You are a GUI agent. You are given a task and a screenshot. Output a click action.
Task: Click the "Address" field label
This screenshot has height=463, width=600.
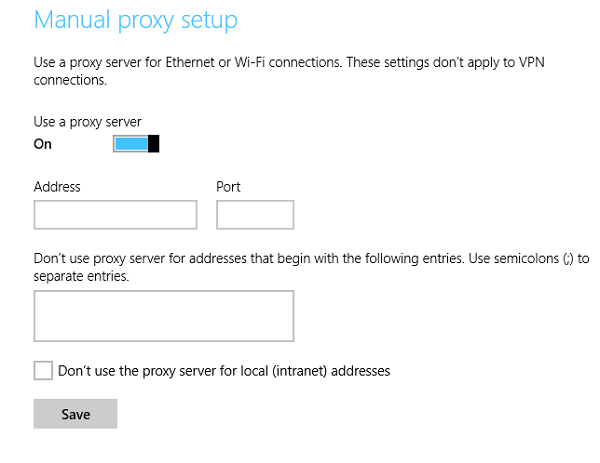pyautogui.click(x=57, y=187)
